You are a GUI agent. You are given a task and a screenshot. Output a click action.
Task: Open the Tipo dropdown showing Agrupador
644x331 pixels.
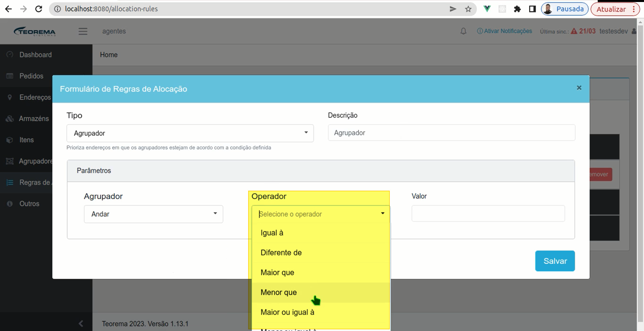pos(190,133)
